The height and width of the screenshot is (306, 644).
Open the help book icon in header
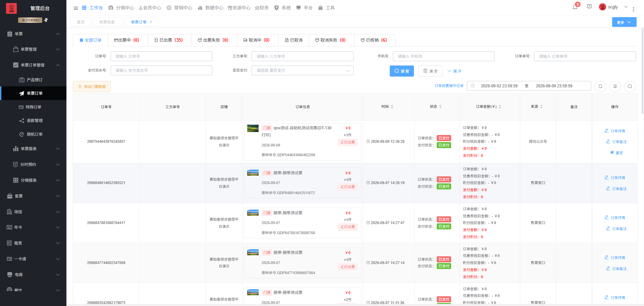589,7
